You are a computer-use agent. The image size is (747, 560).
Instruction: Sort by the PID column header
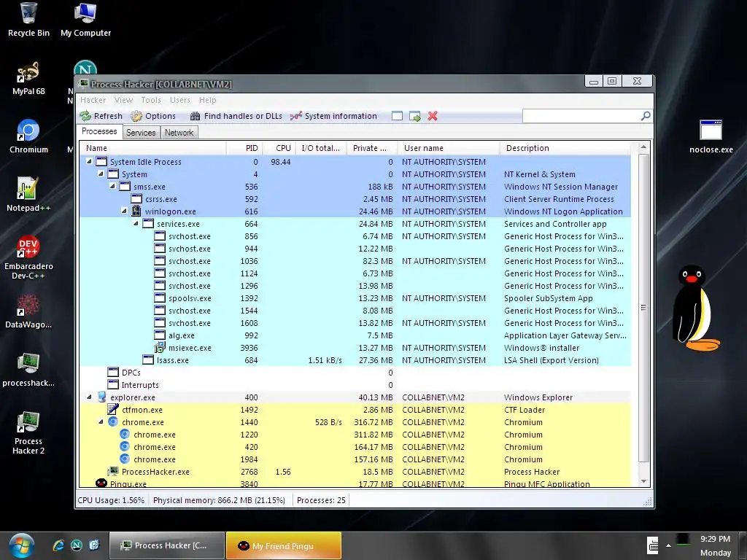tap(244, 148)
